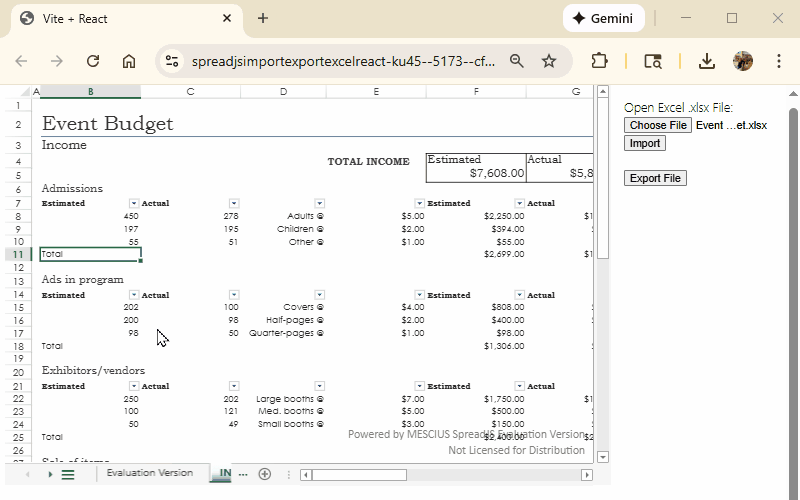Click the Choose File button
Screen dimensions: 800x500
click(x=657, y=125)
